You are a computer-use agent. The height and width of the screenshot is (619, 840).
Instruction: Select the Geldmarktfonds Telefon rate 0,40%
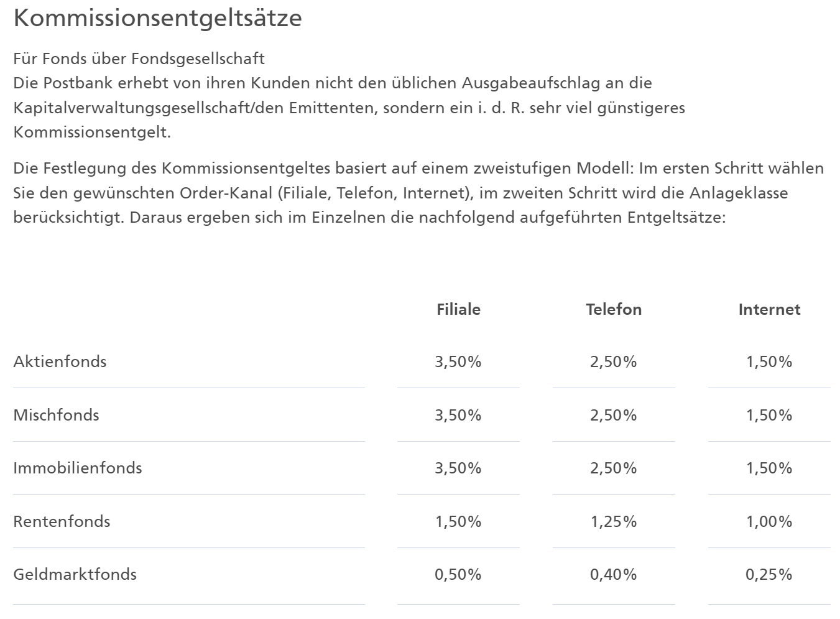point(614,574)
